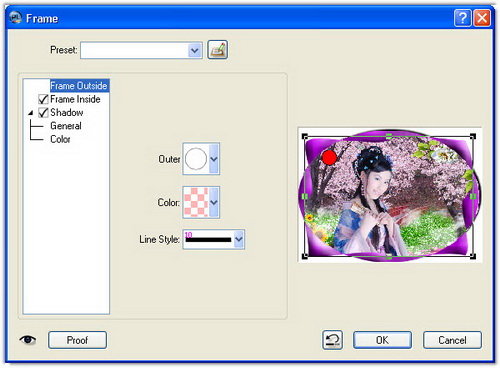500x368 pixels.
Task: Open the Outer shape dropdown arrow
Action: tap(214, 159)
